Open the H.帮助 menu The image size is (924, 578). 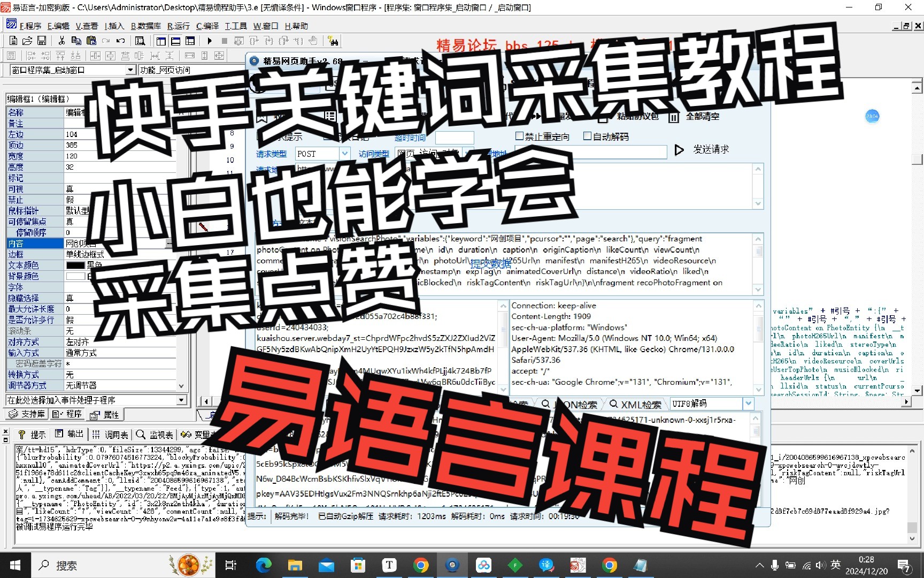pos(296,26)
